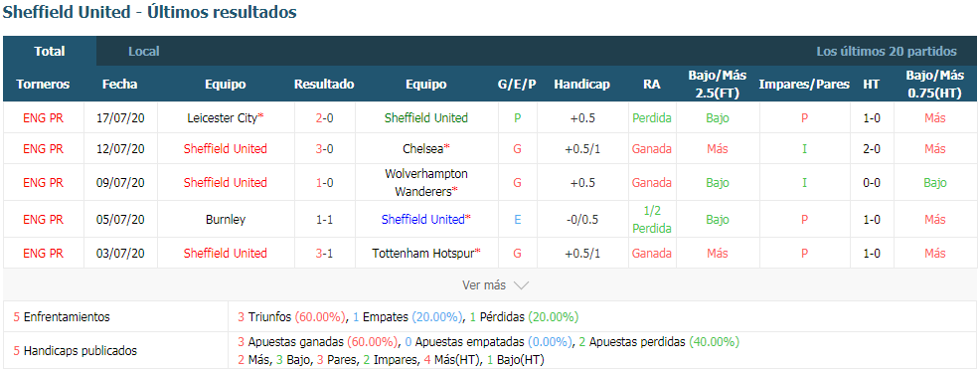The height and width of the screenshot is (372, 980).
Task: Open the Wolverhampton Wanderers team link
Action: click(426, 183)
